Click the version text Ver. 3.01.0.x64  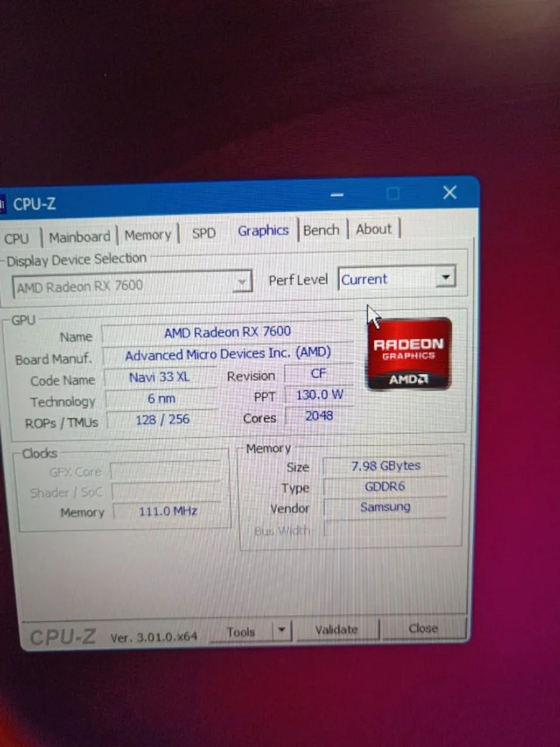coord(154,637)
